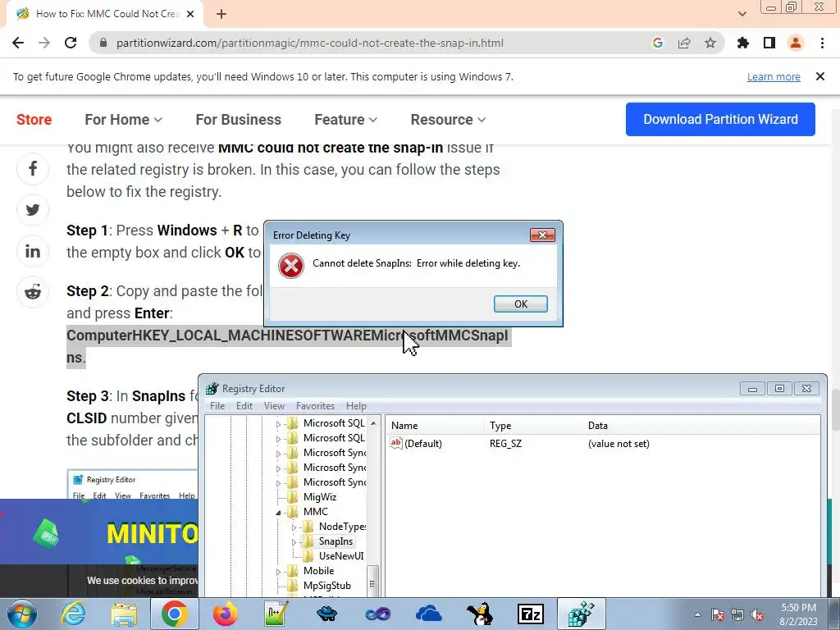Click the browser address bar URL
The height and width of the screenshot is (630, 840).
(x=309, y=43)
